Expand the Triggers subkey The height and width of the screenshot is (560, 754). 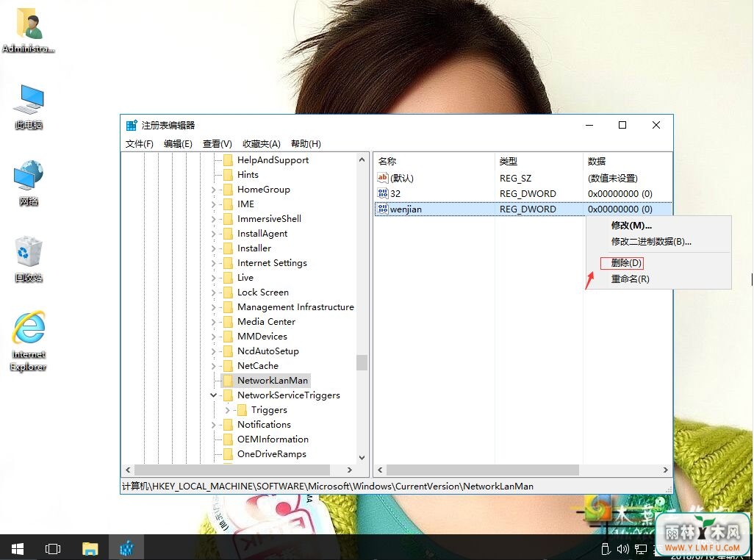tap(228, 410)
